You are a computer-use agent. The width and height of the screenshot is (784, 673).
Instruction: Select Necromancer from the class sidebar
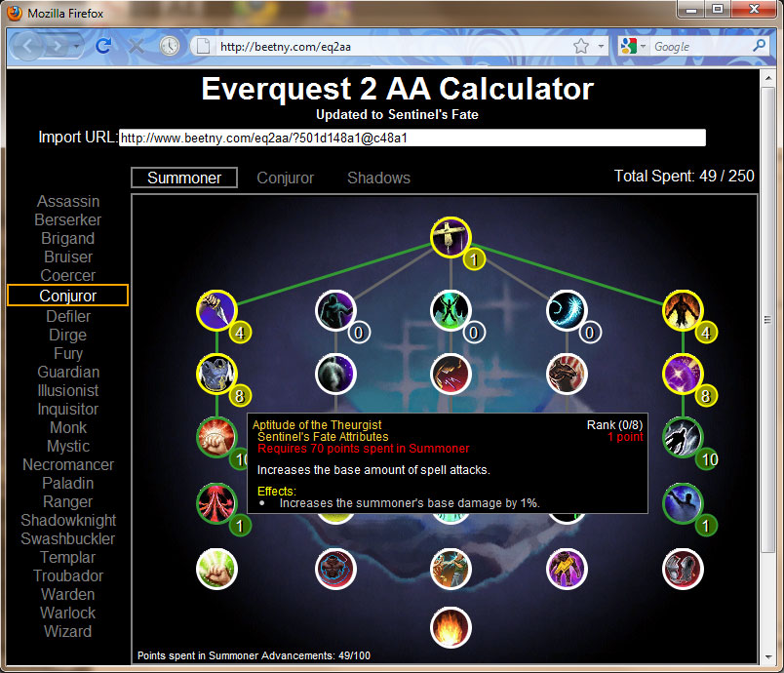click(67, 464)
